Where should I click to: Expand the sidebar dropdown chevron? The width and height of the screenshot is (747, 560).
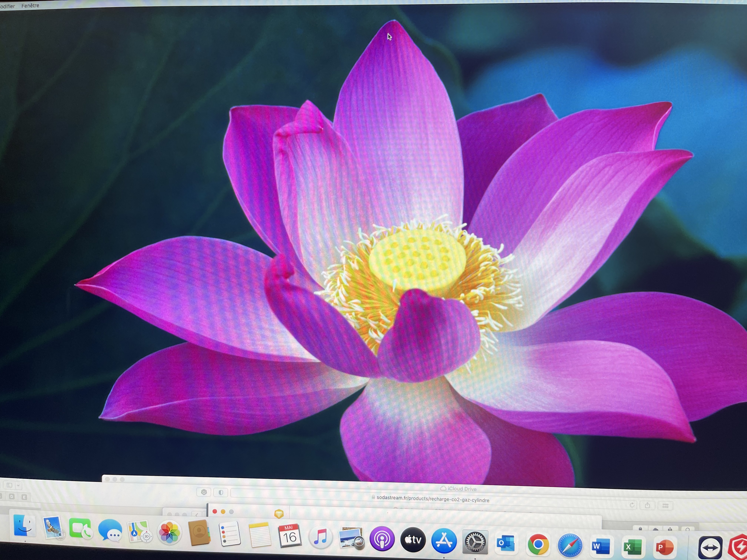[18, 485]
